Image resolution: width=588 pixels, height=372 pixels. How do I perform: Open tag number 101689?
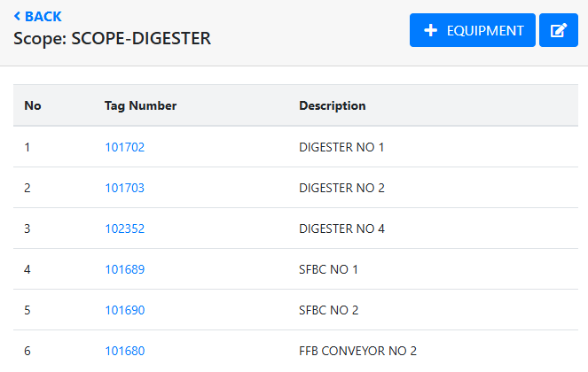click(124, 269)
